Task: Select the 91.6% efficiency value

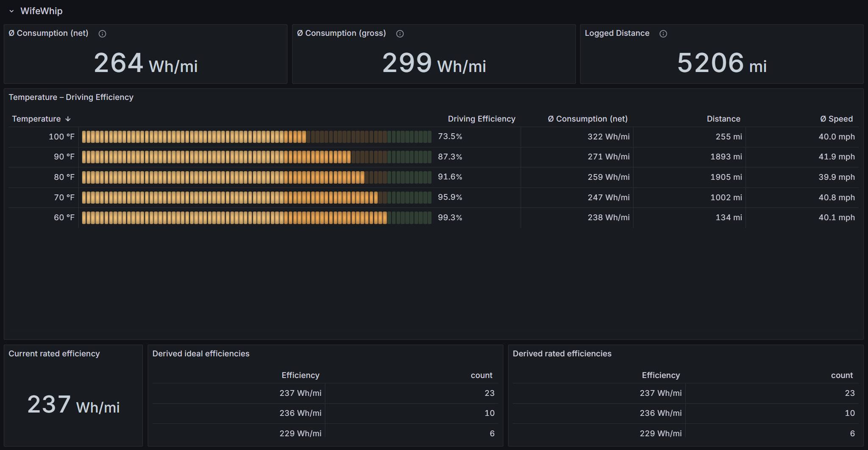Action: point(450,177)
